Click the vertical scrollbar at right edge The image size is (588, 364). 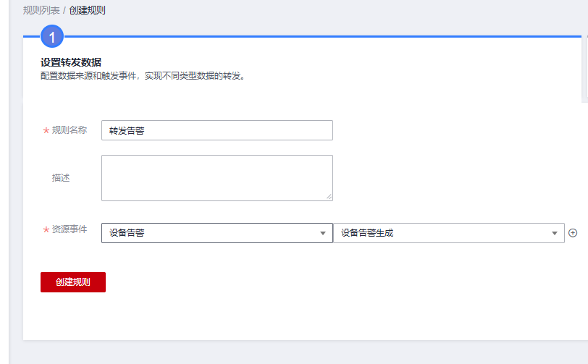point(585,69)
